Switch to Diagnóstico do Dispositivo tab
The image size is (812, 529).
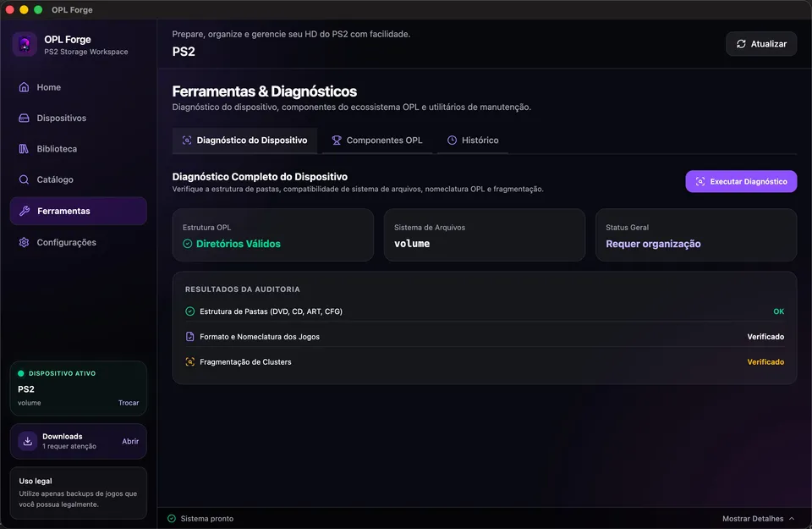[x=244, y=141]
